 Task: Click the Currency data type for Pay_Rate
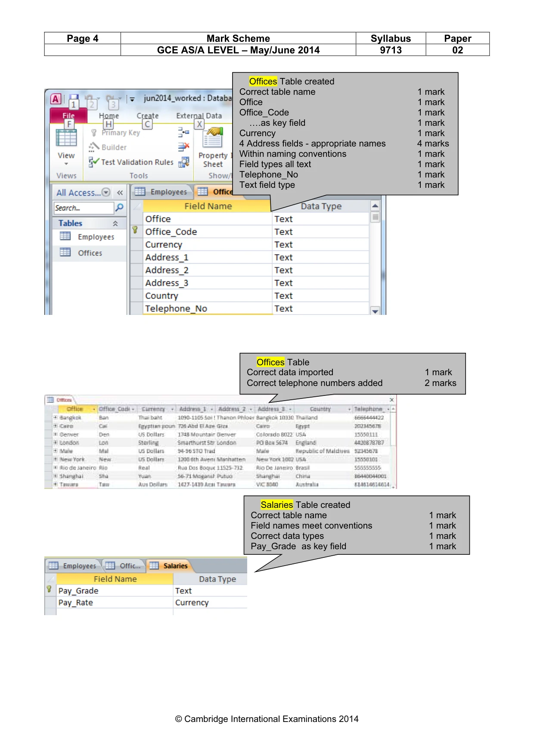(x=210, y=603)
